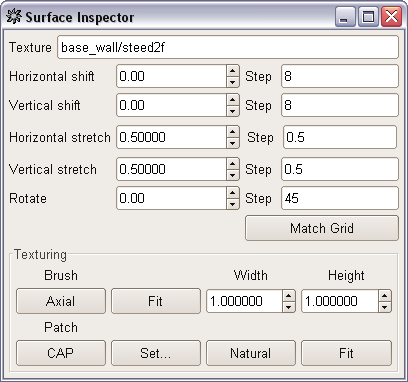Increase Width with up arrow

tap(289, 295)
